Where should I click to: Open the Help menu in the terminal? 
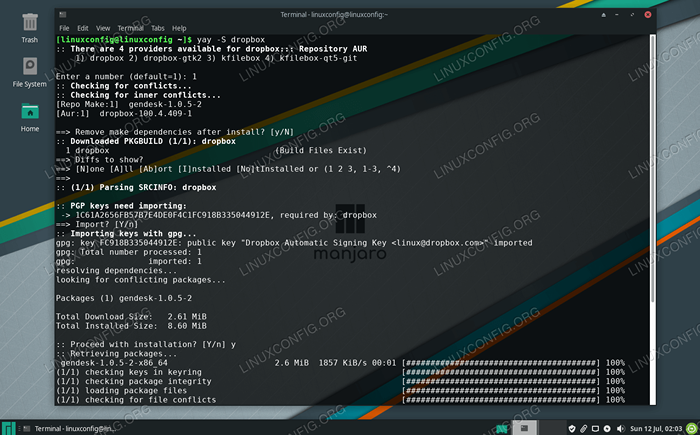179,28
